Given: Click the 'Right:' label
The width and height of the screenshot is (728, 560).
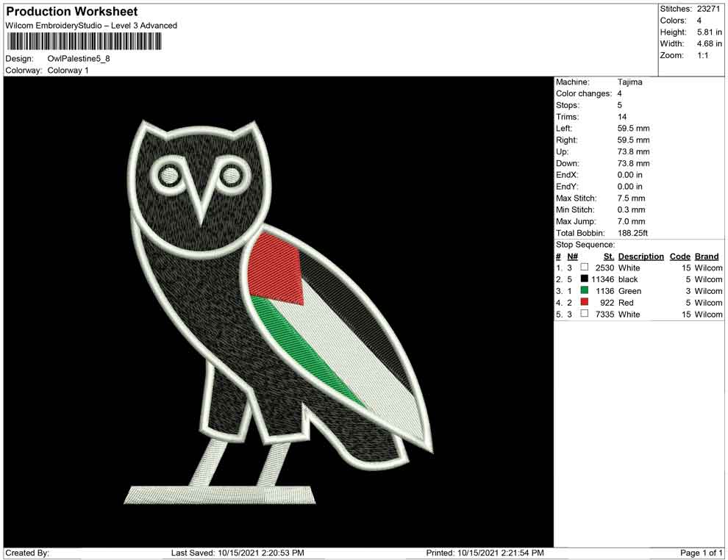Looking at the screenshot, I should (x=566, y=140).
